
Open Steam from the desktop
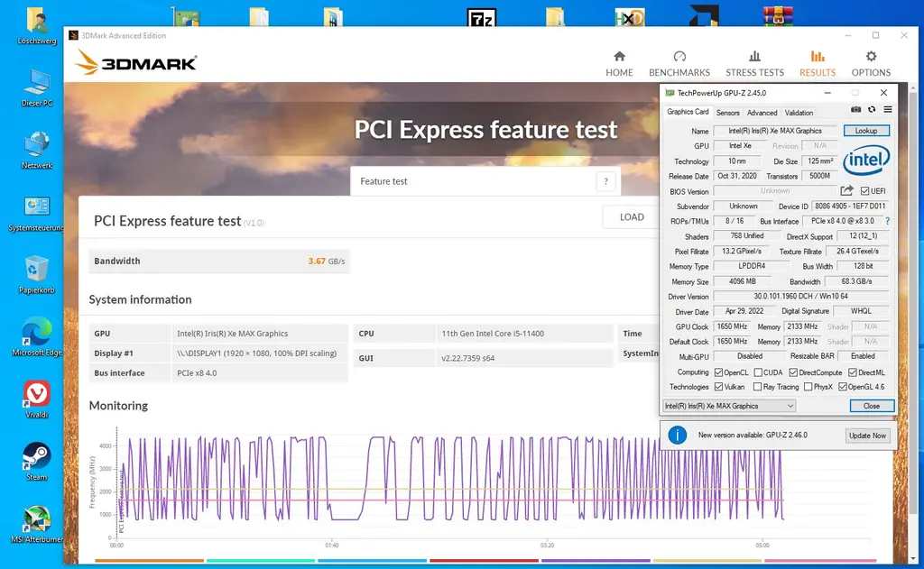point(36,462)
